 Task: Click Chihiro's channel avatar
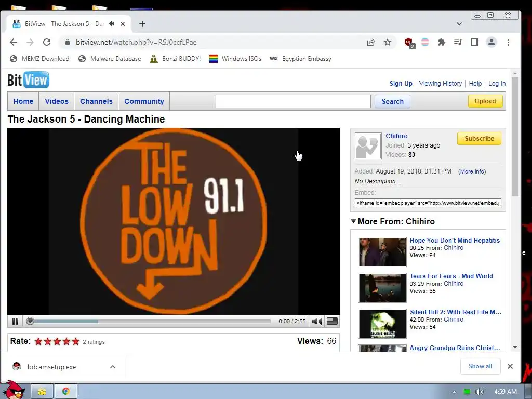368,146
